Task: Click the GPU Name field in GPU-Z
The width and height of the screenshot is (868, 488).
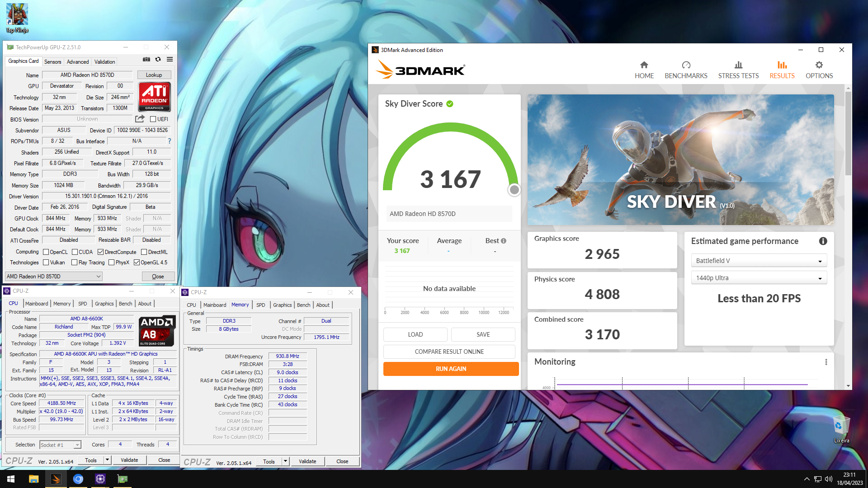Action: click(87, 75)
